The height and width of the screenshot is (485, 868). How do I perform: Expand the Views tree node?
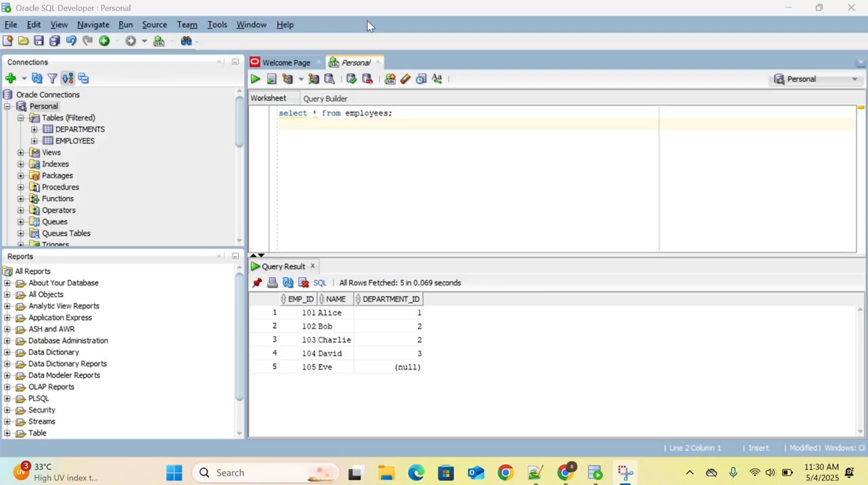(x=20, y=153)
